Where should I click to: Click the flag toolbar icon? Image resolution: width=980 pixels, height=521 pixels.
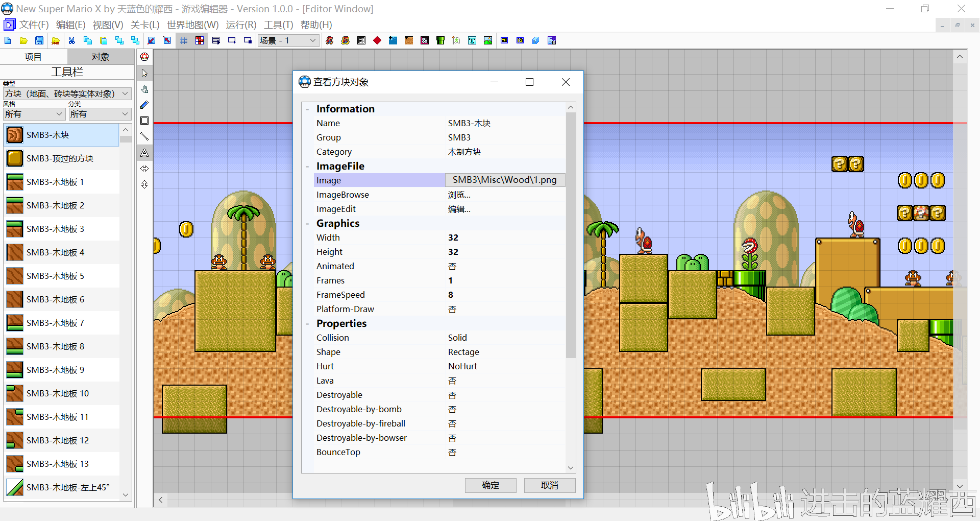(456, 41)
